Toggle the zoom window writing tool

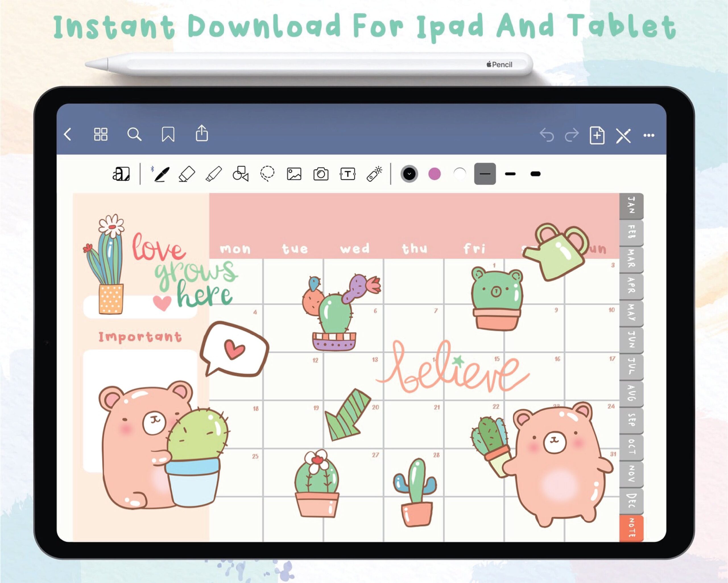[121, 174]
